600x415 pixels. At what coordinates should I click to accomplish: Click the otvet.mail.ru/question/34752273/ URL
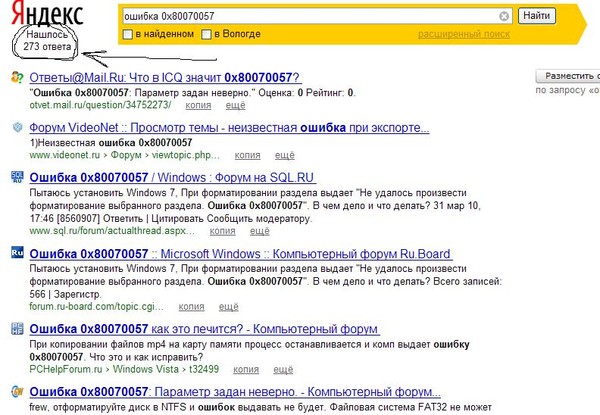click(100, 105)
